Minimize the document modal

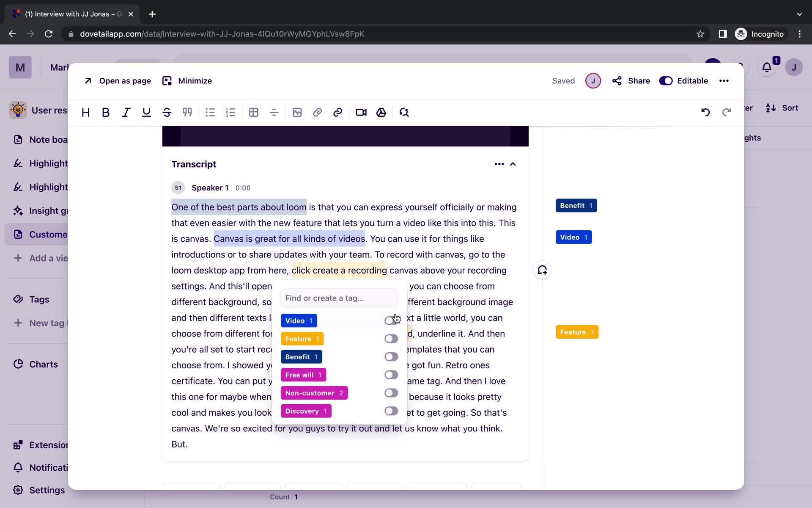click(x=187, y=81)
